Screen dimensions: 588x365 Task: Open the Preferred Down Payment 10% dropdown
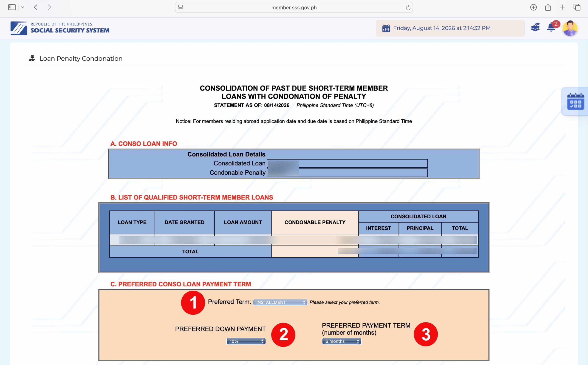(246, 341)
